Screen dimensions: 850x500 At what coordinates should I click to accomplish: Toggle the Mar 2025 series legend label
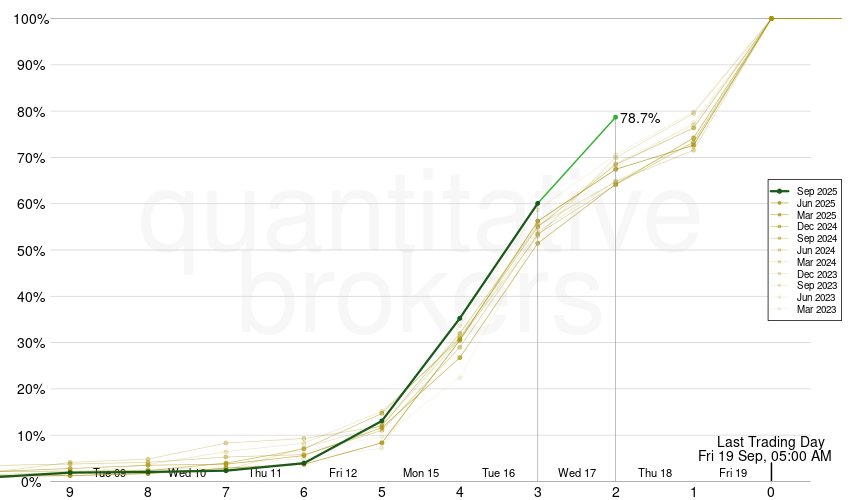(x=817, y=215)
